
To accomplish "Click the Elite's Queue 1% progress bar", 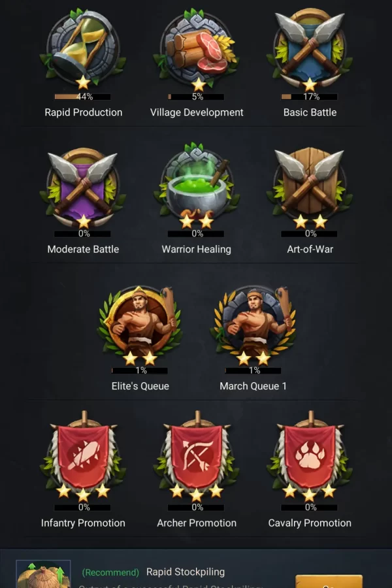I will tap(140, 370).
